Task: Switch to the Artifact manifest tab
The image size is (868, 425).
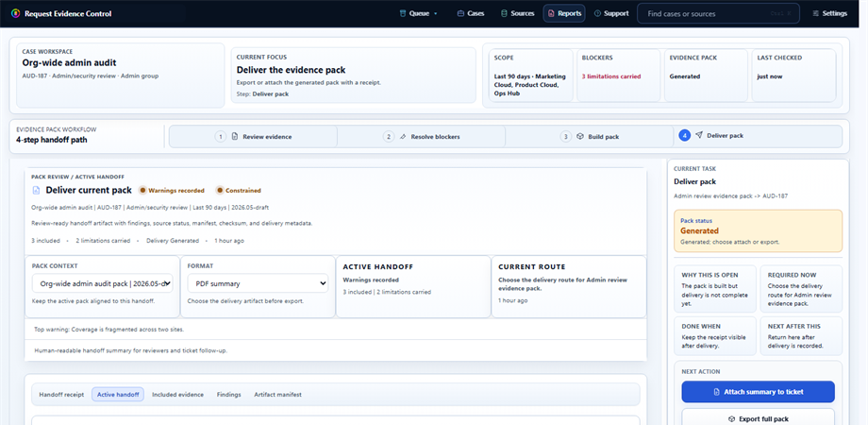Action: tap(278, 395)
